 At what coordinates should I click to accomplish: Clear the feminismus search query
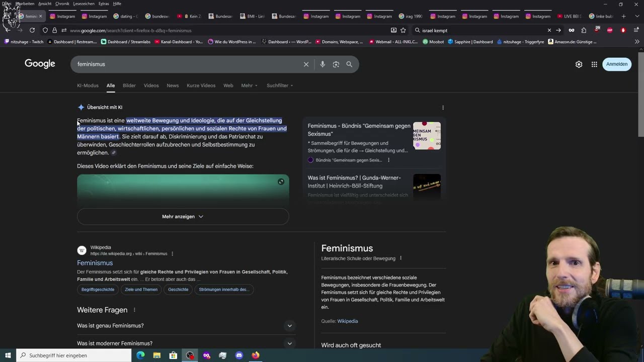tap(306, 64)
